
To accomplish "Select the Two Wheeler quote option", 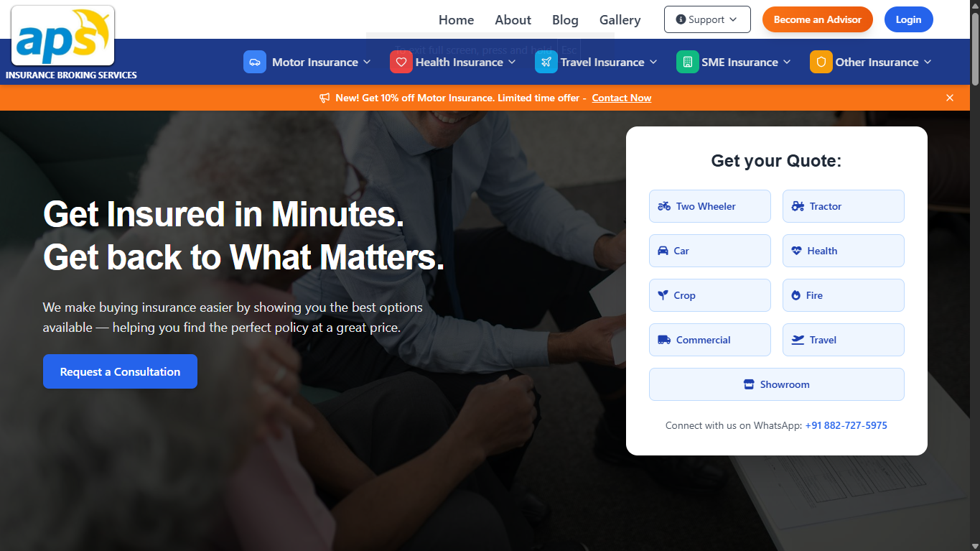I will [x=709, y=206].
